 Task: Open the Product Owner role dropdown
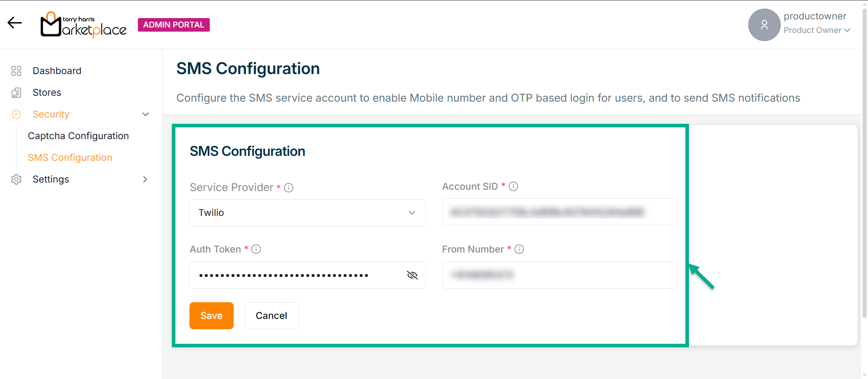point(817,30)
